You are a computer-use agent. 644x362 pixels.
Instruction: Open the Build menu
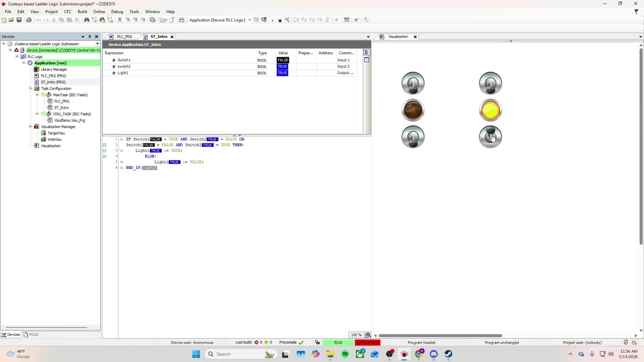pos(82,12)
